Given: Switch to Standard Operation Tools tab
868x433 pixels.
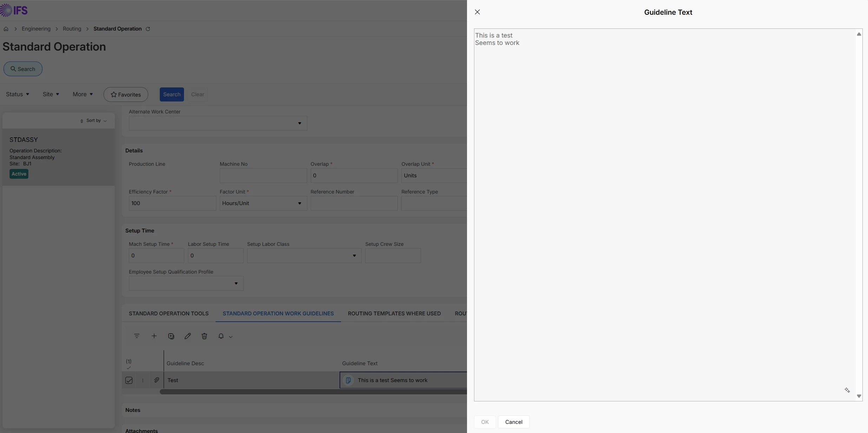Looking at the screenshot, I should coord(169,313).
